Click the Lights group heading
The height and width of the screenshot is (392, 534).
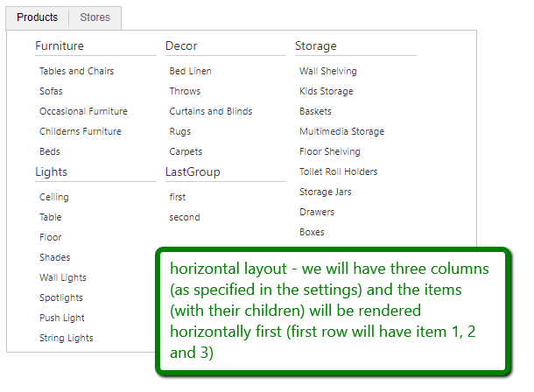coord(52,171)
